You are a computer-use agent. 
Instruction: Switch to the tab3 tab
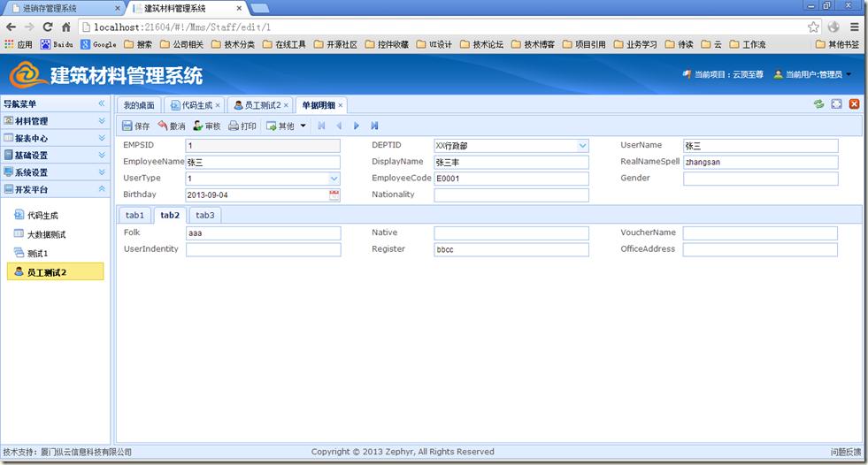[205, 216]
